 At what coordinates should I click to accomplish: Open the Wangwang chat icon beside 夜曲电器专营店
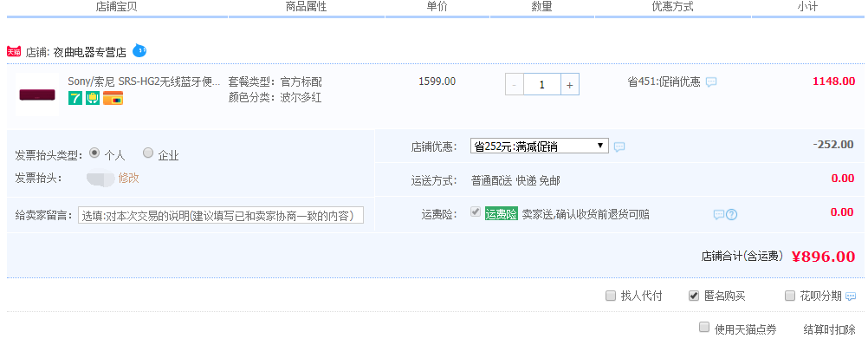pyautogui.click(x=139, y=51)
